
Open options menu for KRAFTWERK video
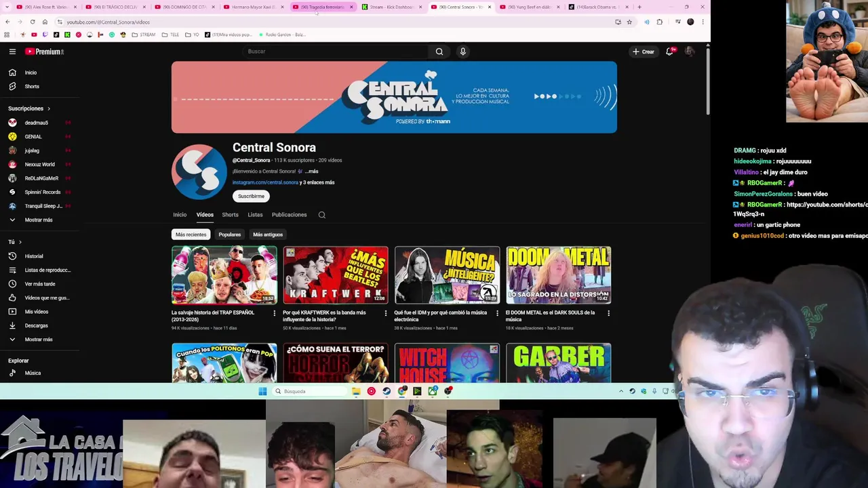point(386,313)
